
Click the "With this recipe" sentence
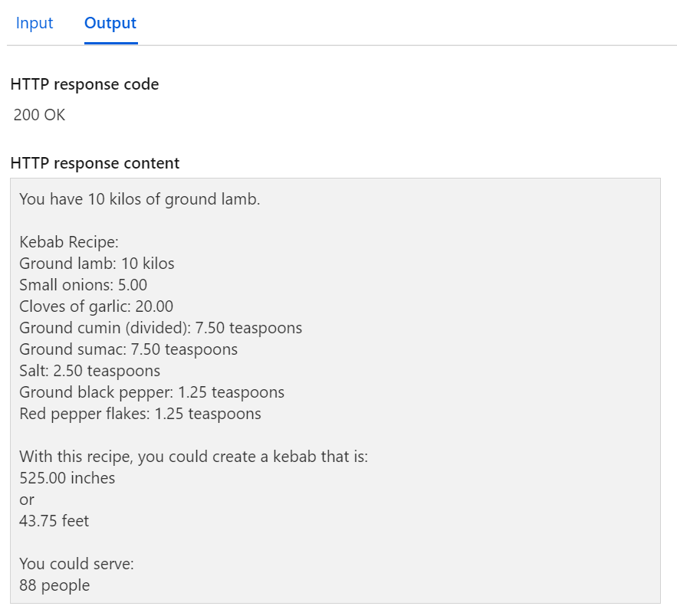point(194,457)
